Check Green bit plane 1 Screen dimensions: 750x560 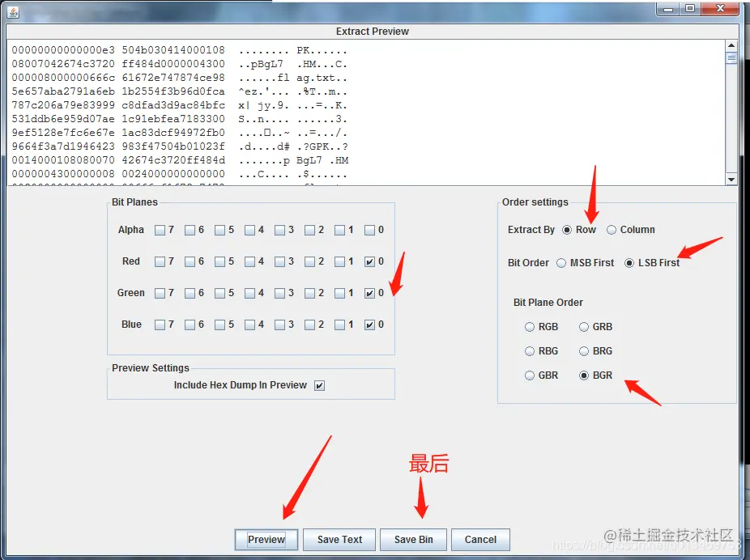[339, 294]
